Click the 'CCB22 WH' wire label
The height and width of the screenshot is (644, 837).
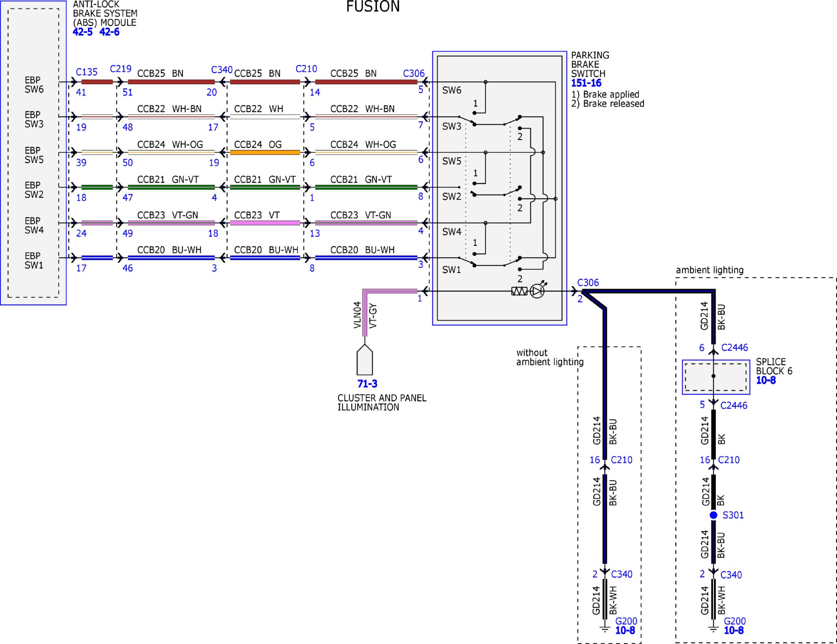pos(259,108)
